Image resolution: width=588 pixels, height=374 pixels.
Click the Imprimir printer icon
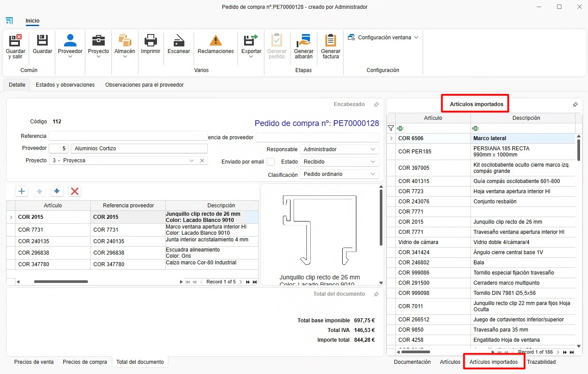click(x=151, y=40)
